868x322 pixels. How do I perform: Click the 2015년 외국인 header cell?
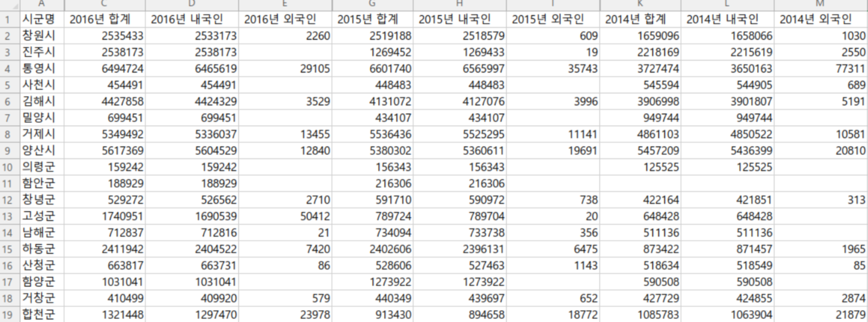pos(554,19)
